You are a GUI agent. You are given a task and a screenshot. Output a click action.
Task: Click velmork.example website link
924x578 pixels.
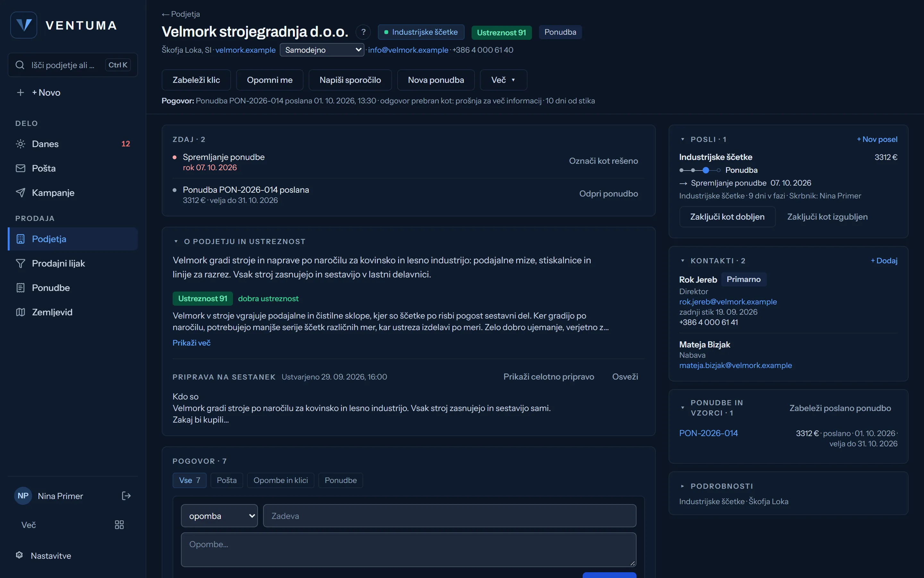point(245,50)
